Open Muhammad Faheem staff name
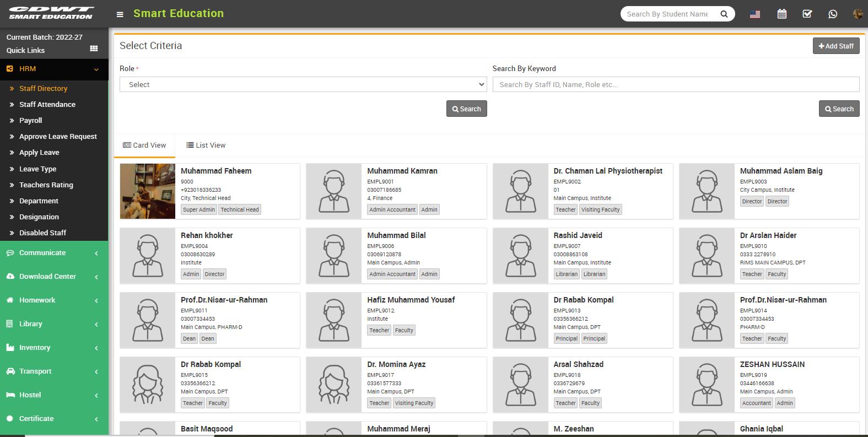This screenshot has width=868, height=437. point(216,171)
